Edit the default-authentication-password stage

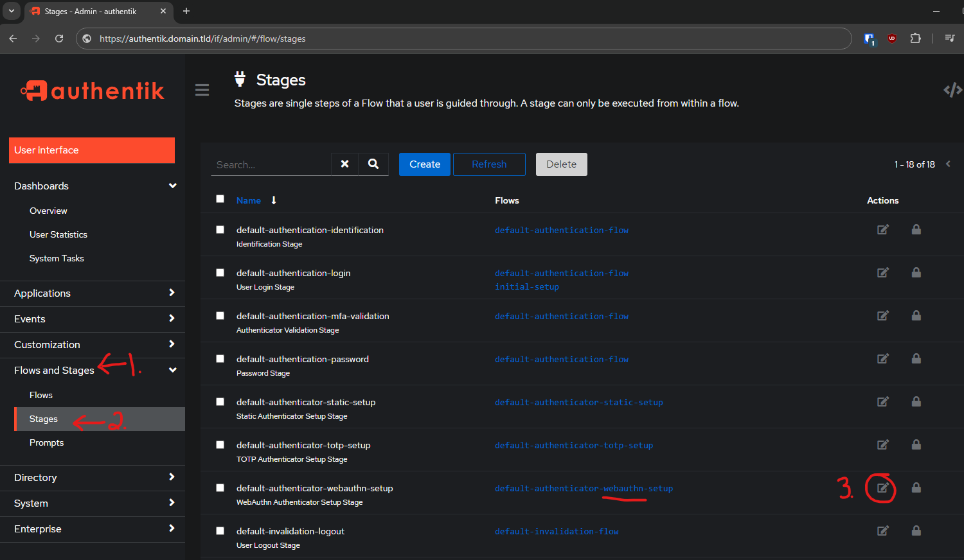[x=883, y=358]
